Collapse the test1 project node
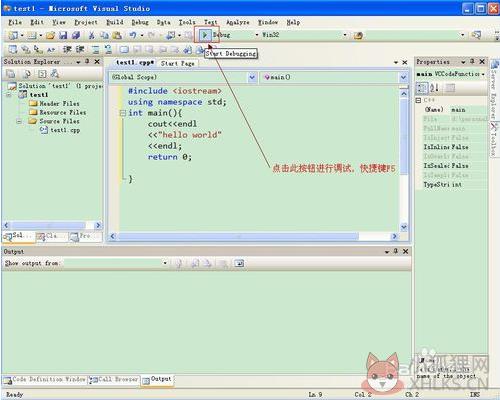This screenshot has height=400, width=500. 9,95
